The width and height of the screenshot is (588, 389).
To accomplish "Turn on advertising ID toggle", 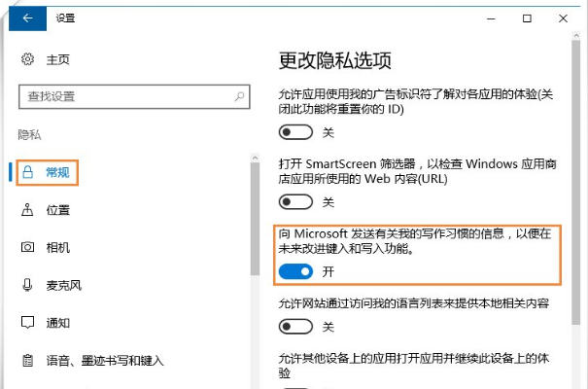I will coord(295,132).
